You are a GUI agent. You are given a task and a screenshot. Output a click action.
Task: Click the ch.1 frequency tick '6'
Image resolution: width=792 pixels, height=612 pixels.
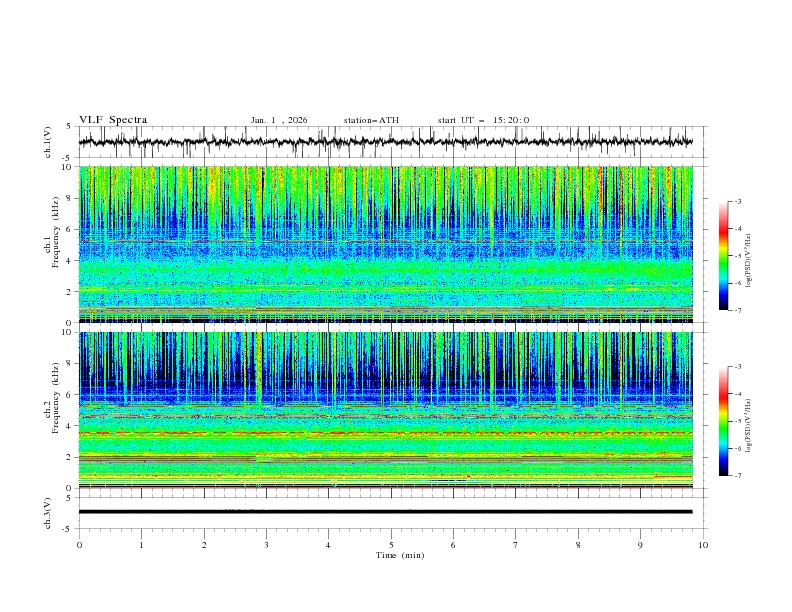click(71, 229)
